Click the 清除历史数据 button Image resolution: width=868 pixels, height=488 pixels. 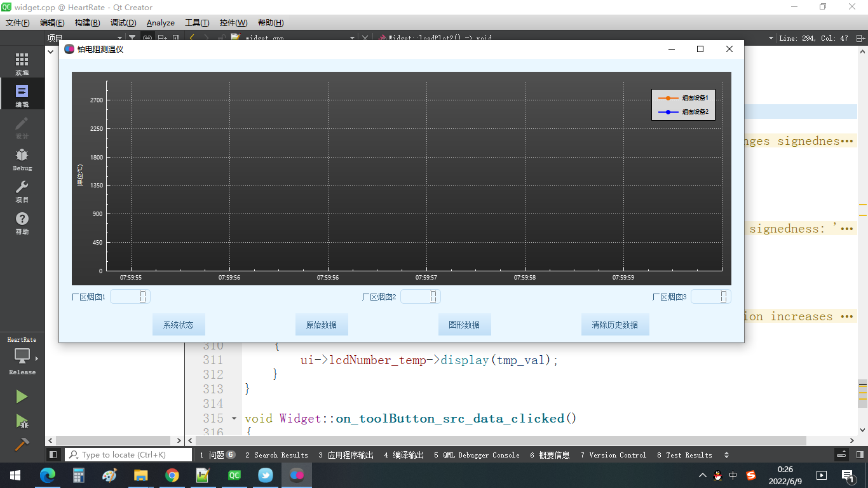[615, 325]
